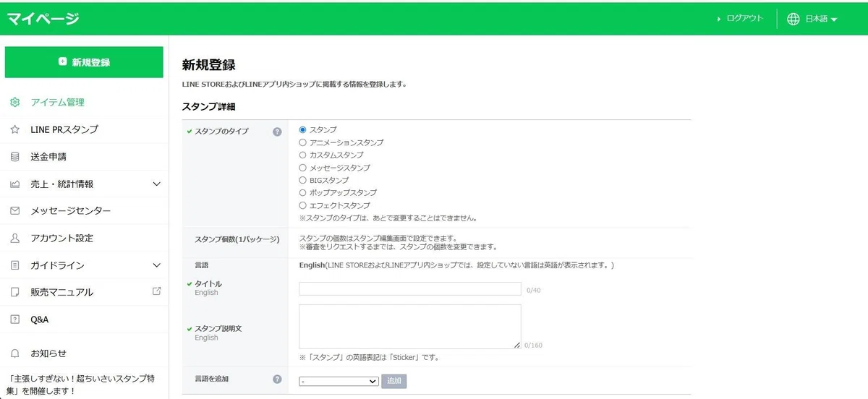Open the お知らせ section
The height and width of the screenshot is (399, 868).
point(48,353)
